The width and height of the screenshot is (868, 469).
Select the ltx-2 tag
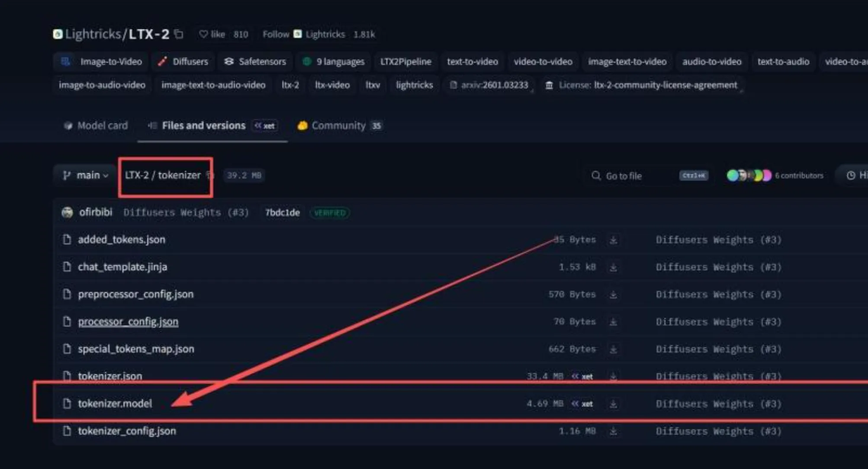click(290, 85)
